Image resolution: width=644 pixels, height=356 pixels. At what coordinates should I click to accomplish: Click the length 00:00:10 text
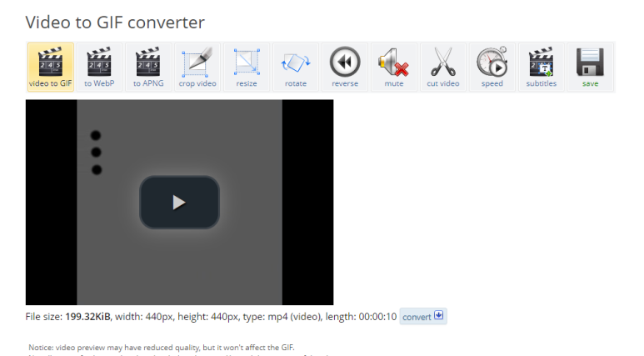361,317
